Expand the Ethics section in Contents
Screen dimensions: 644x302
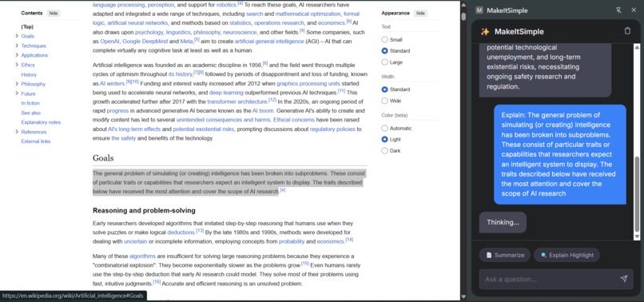coord(17,65)
